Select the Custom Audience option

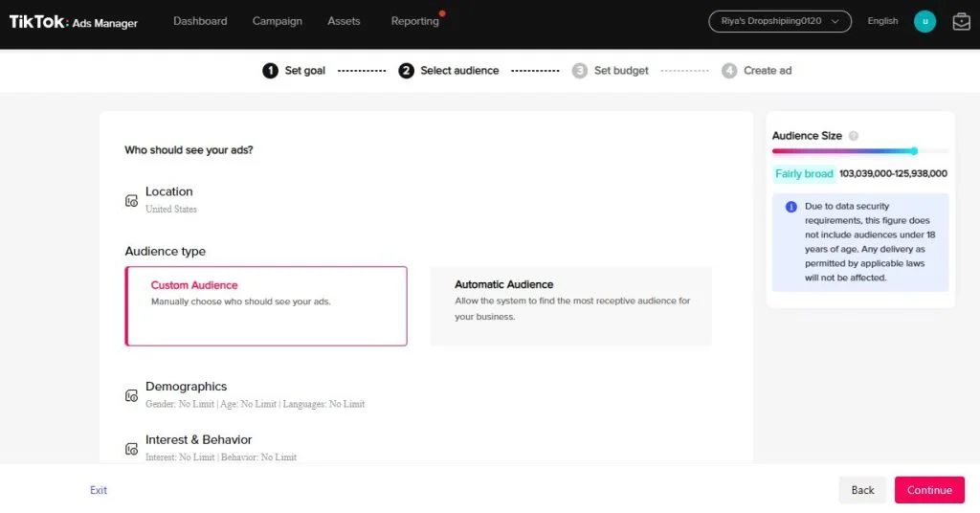pos(266,305)
